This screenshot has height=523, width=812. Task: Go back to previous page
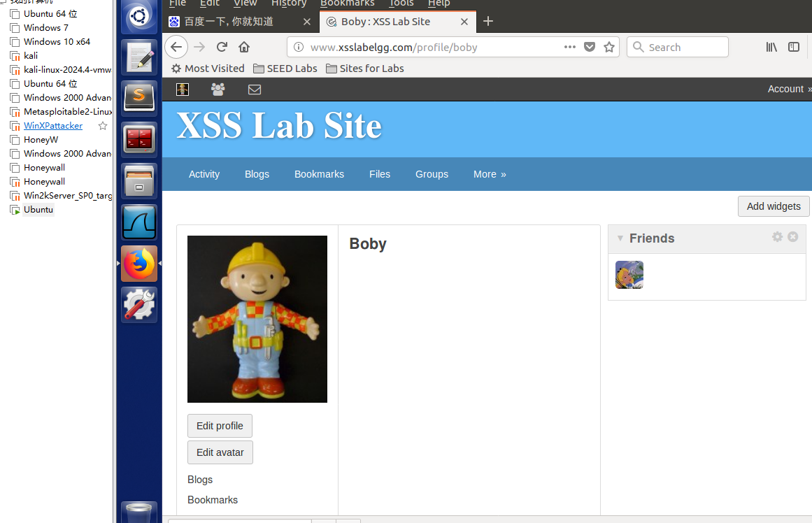tap(176, 47)
